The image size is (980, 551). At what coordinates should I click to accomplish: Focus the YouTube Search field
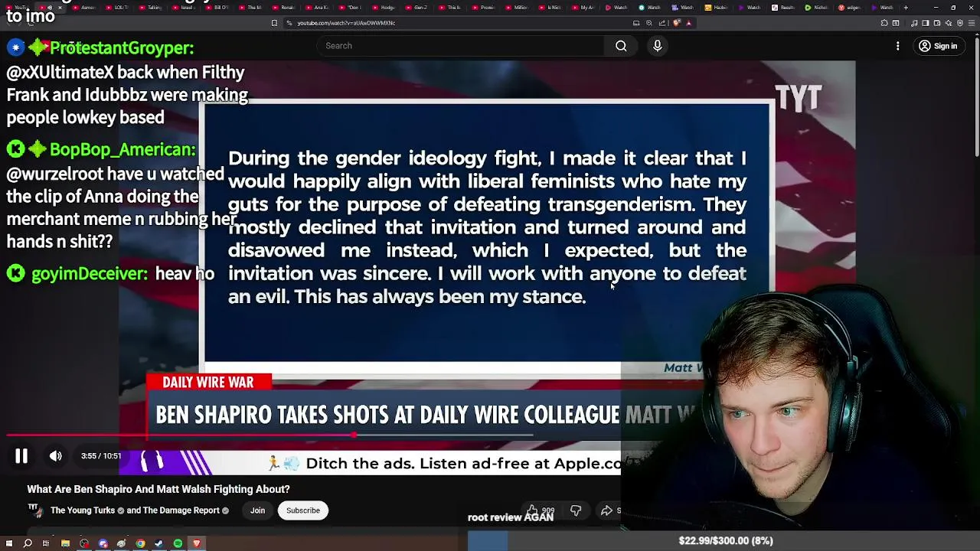point(460,46)
